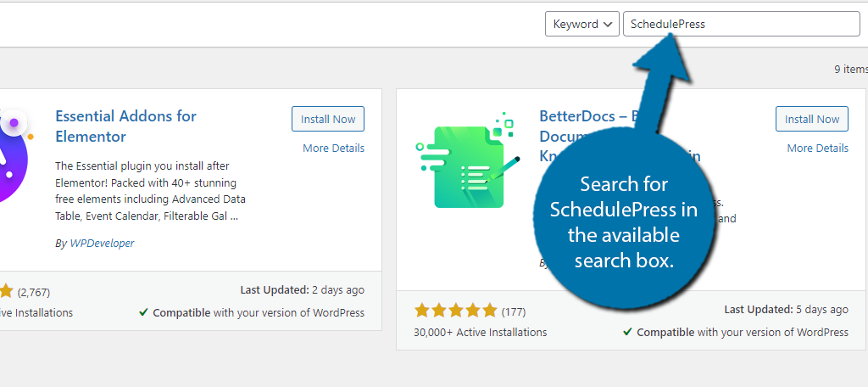Click Essential Addons compatibility checkmark

point(143,312)
